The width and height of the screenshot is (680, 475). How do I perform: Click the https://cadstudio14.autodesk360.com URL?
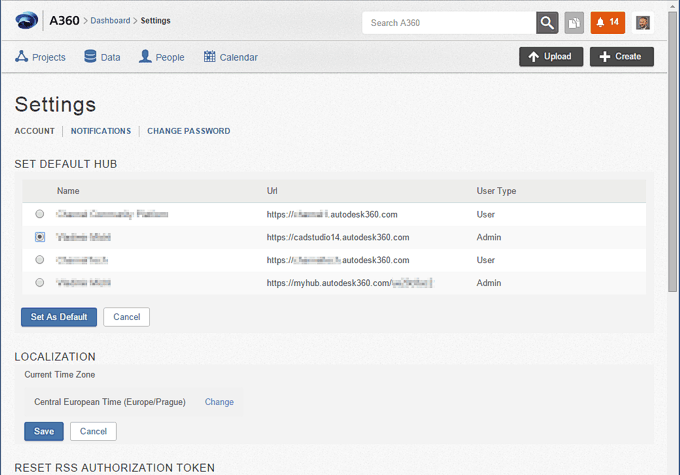tap(338, 237)
